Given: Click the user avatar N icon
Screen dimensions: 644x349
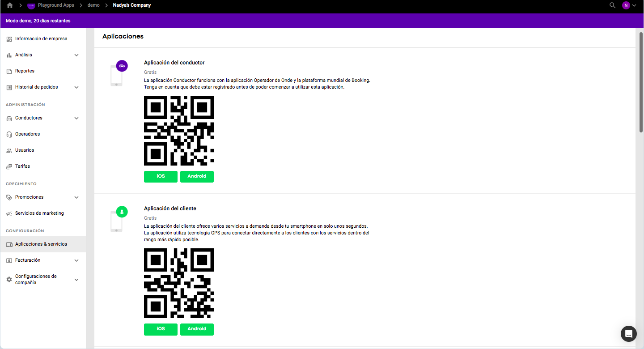Looking at the screenshot, I should (x=626, y=5).
